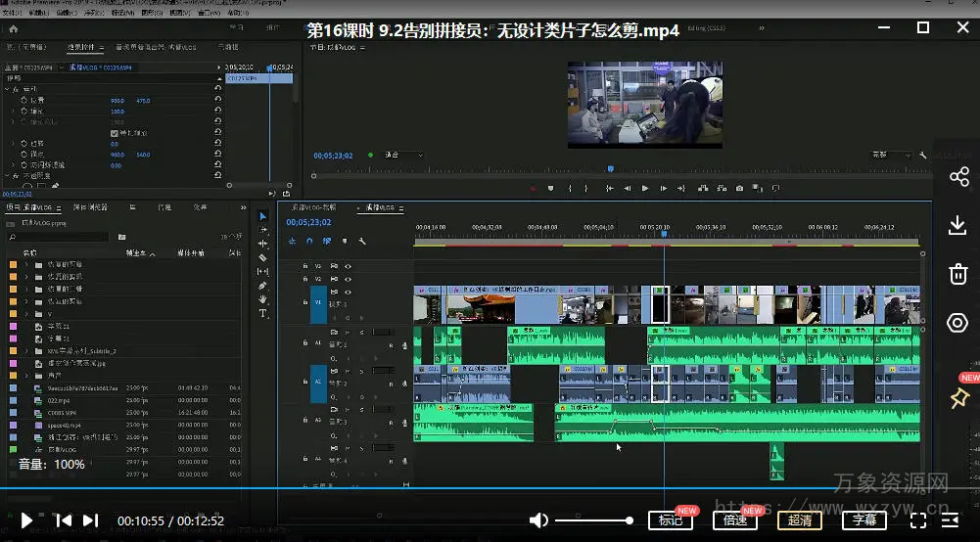Screen dimensions: 980x542
Task: Click the 倍速 playback speed button
Action: 735,520
